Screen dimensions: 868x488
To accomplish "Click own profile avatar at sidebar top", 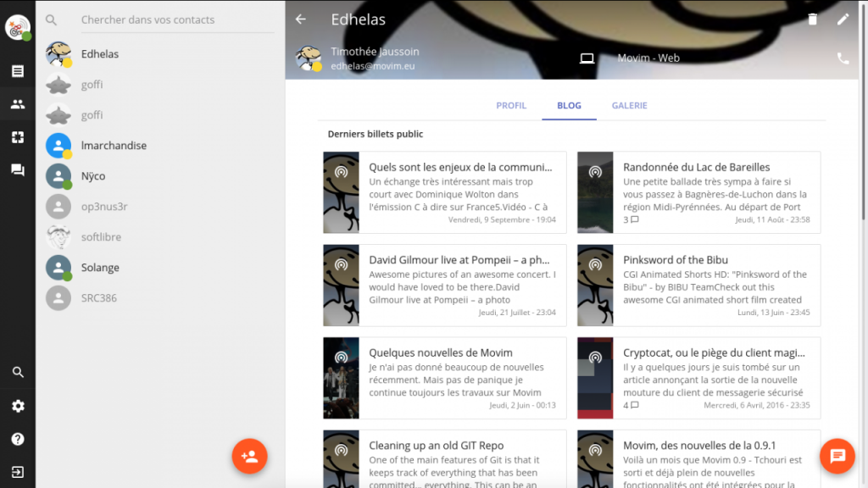I will click(18, 27).
